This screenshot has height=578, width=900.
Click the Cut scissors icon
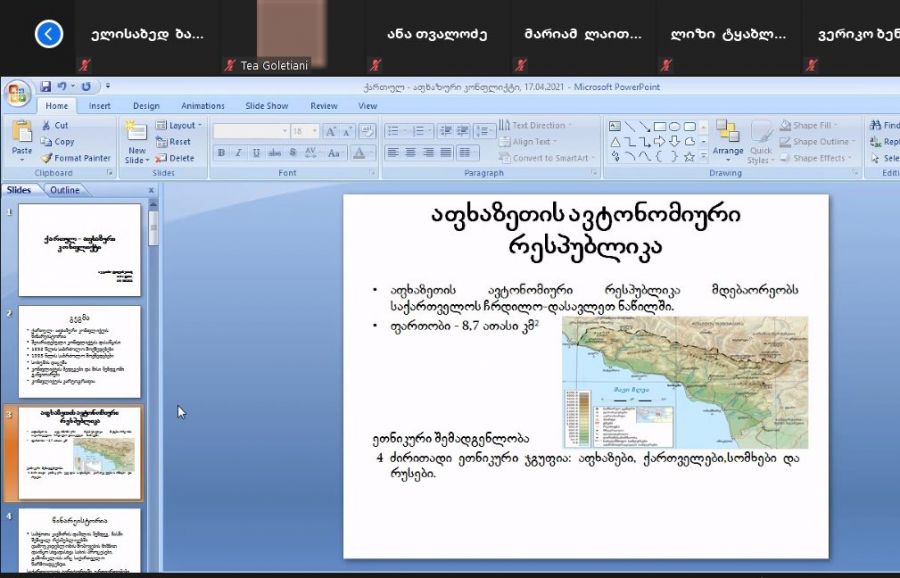pyautogui.click(x=48, y=126)
